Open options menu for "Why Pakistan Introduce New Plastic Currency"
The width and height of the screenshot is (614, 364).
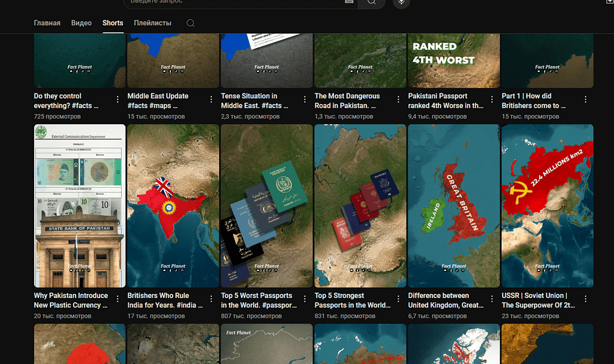coord(118,299)
